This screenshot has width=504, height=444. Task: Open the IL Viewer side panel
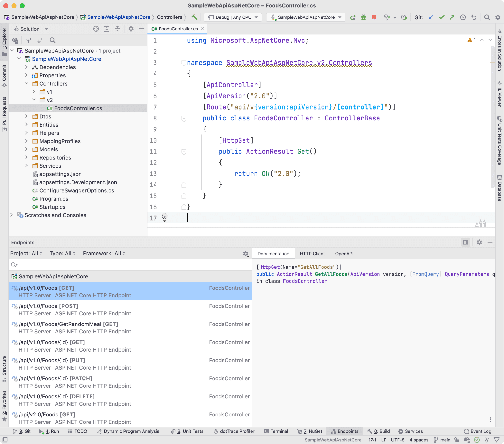(x=499, y=94)
